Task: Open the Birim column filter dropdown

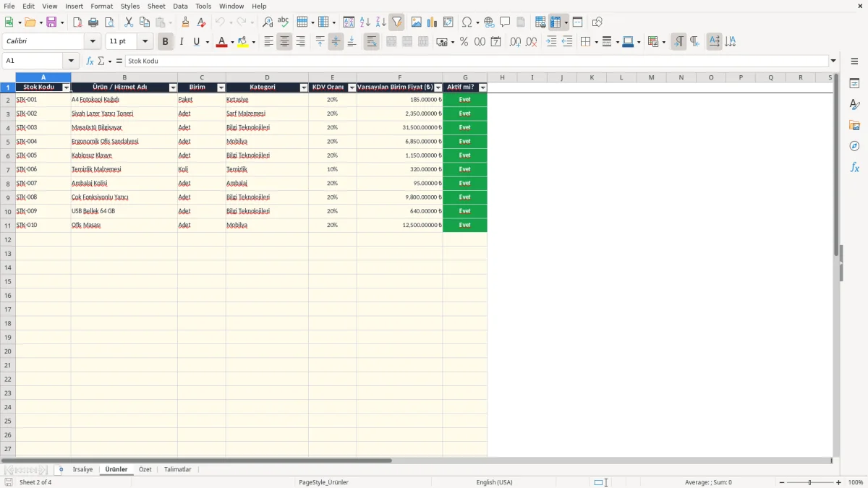Action: click(221, 87)
